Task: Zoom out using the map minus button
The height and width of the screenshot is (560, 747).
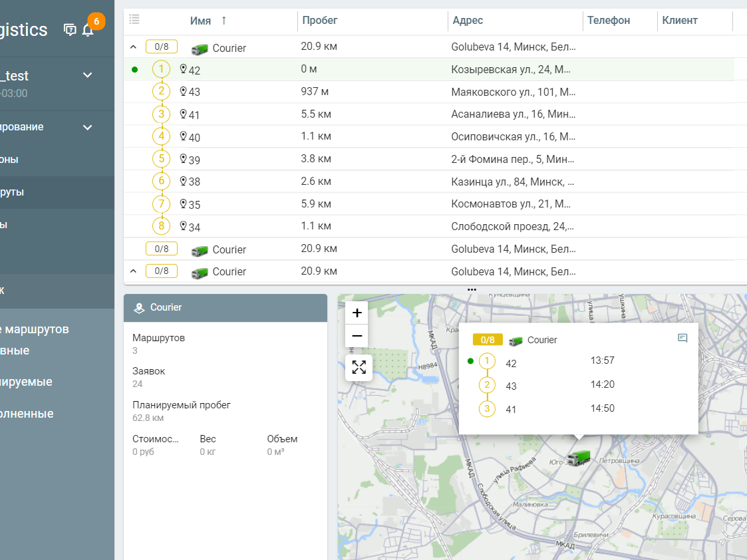Action: (357, 336)
